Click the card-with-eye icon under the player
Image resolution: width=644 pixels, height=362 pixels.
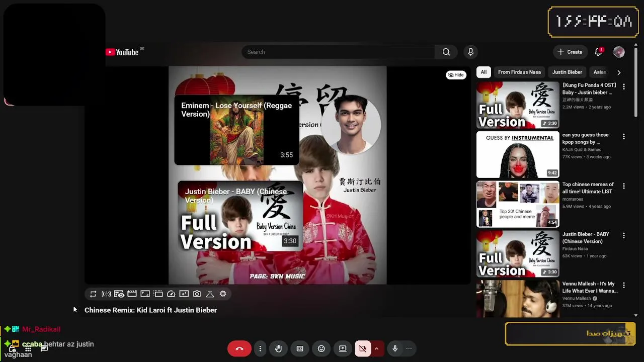tap(119, 294)
